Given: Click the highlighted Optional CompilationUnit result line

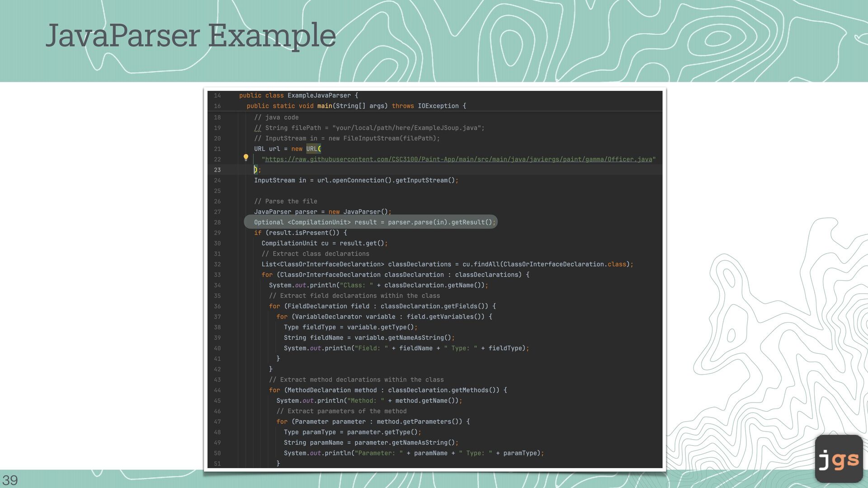Looking at the screenshot, I should click(x=371, y=222).
